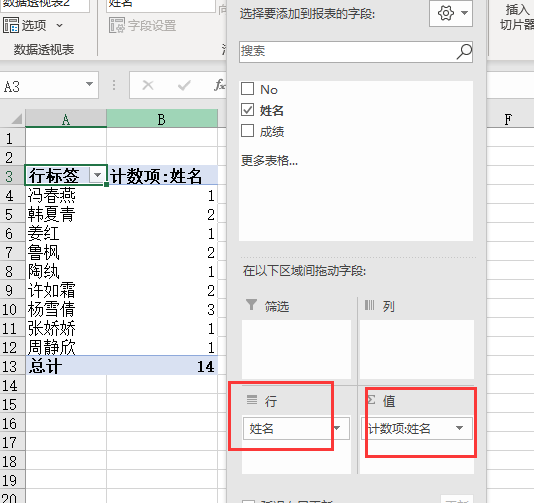Select column F header

pyautogui.click(x=508, y=120)
